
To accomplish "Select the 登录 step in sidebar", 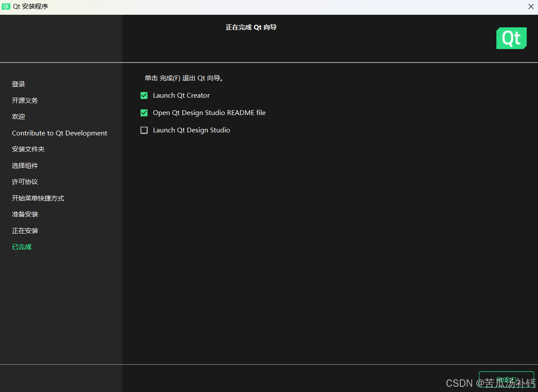I will click(x=19, y=84).
